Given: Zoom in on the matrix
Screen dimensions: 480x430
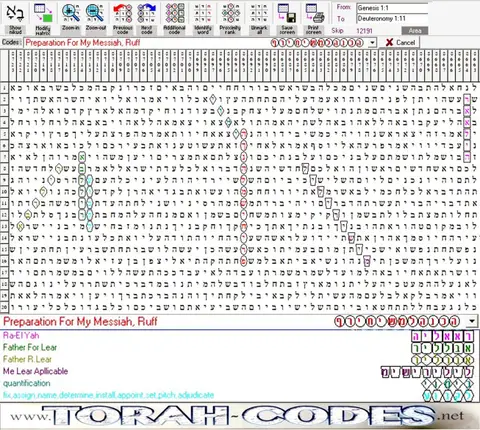Looking at the screenshot, I should (71, 18).
